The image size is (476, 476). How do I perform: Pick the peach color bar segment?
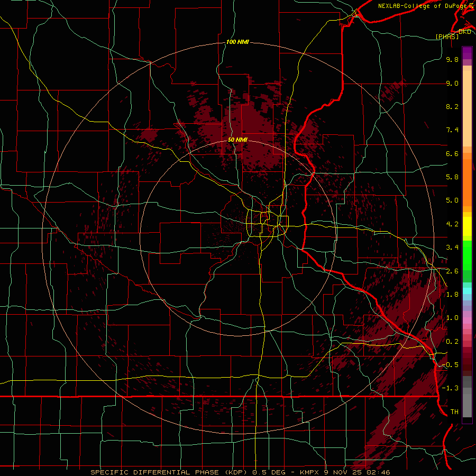pos(467,108)
